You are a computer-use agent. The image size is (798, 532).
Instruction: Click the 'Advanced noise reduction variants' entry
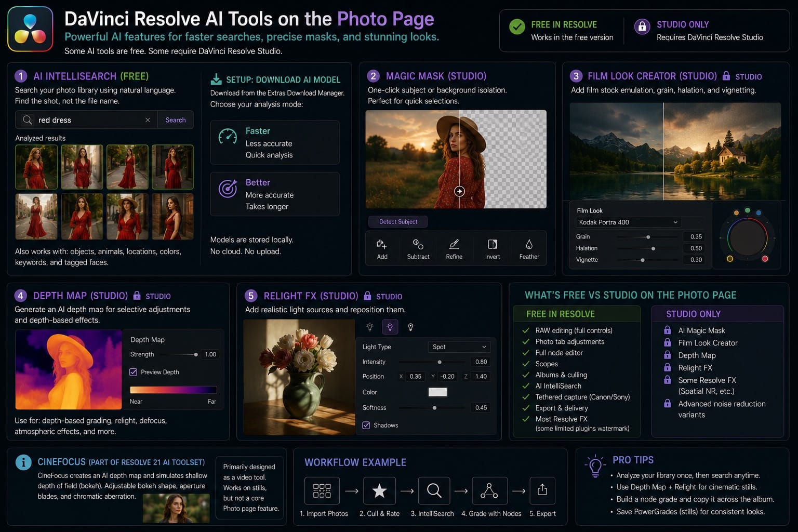pyautogui.click(x=722, y=409)
